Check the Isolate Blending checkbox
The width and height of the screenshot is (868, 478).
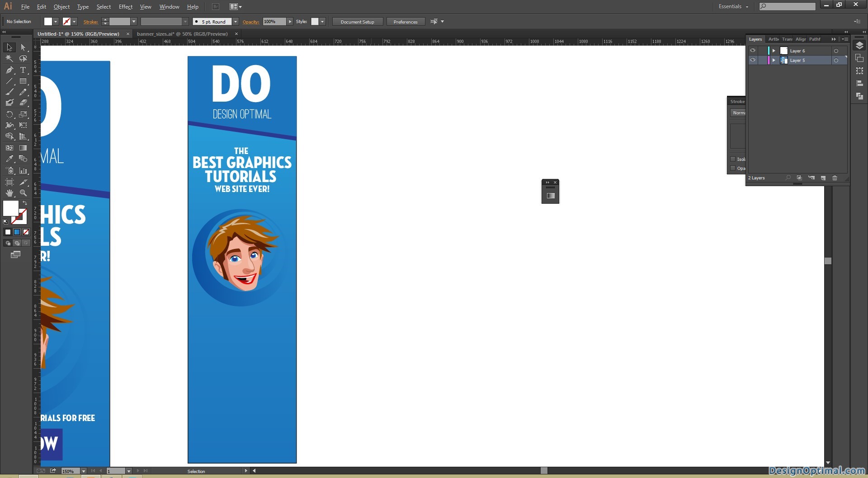(x=733, y=159)
